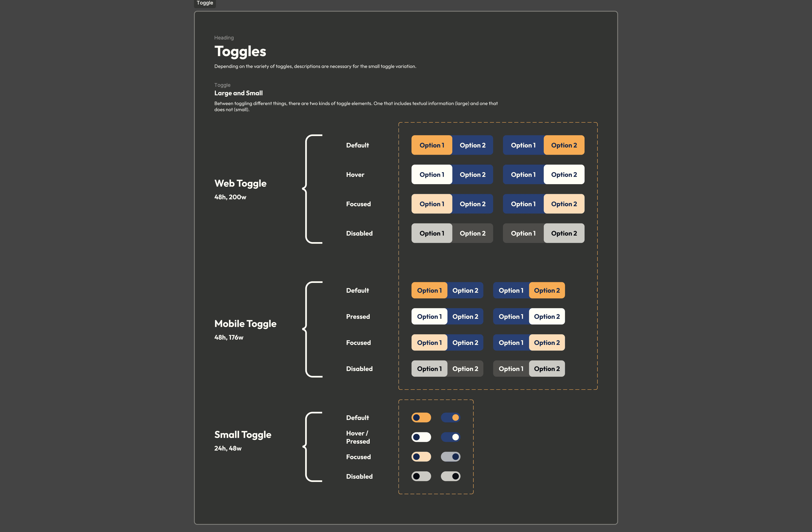Click dark gray Option 2 in Web Toggle Disabled row

tap(473, 233)
